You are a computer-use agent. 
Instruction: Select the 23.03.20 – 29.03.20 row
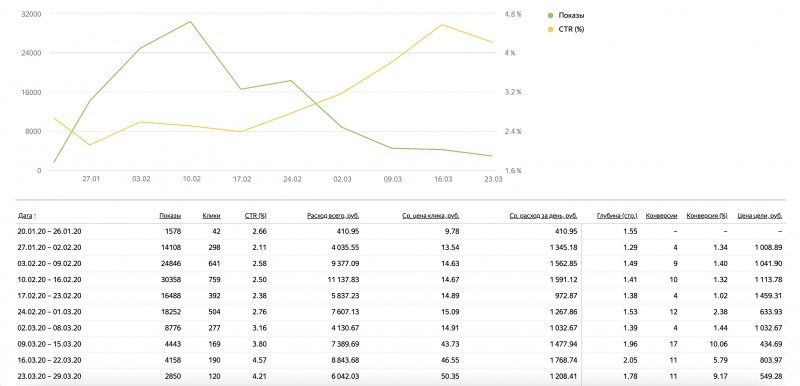tap(401, 376)
